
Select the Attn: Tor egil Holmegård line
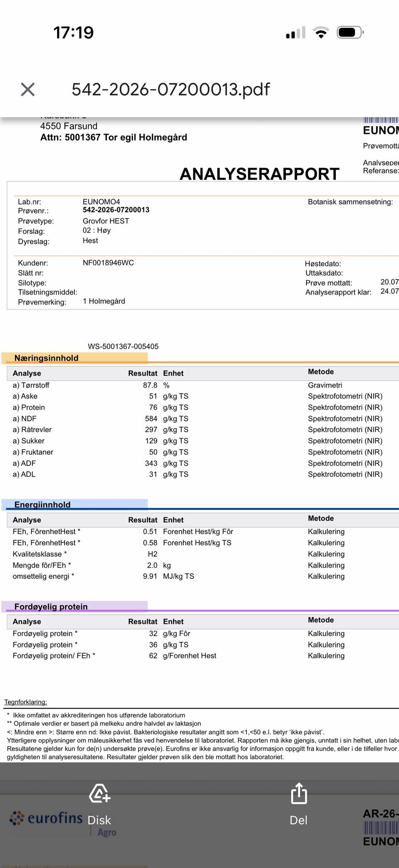tap(113, 138)
